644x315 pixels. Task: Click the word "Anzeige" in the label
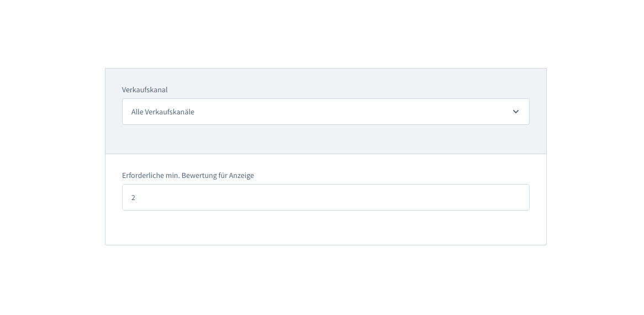click(241, 175)
